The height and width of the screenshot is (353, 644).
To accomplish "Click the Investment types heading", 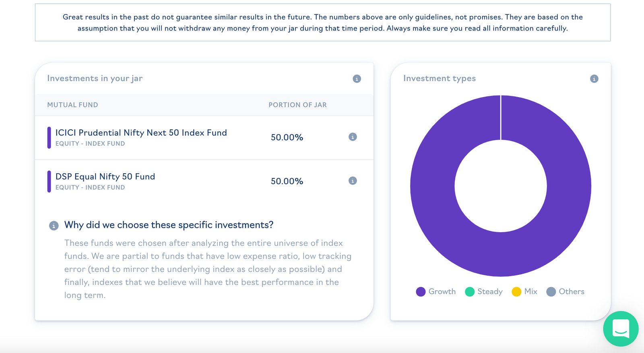I will [x=440, y=79].
